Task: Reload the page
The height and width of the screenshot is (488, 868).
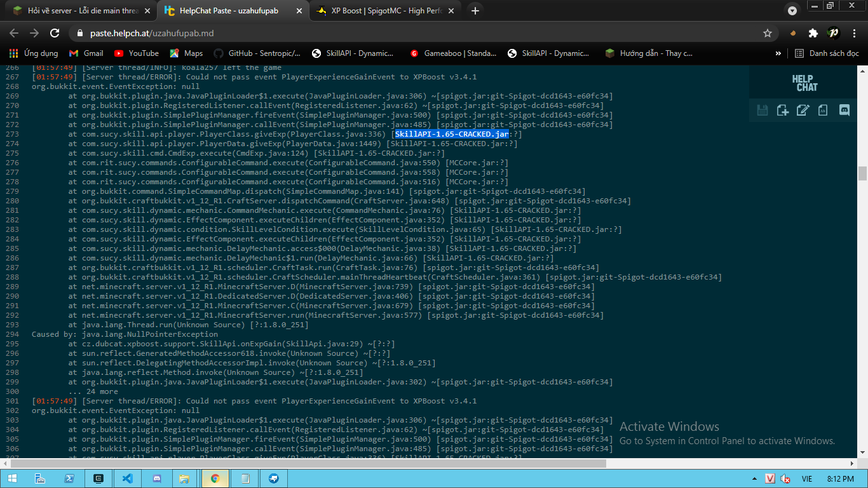Action: click(55, 33)
